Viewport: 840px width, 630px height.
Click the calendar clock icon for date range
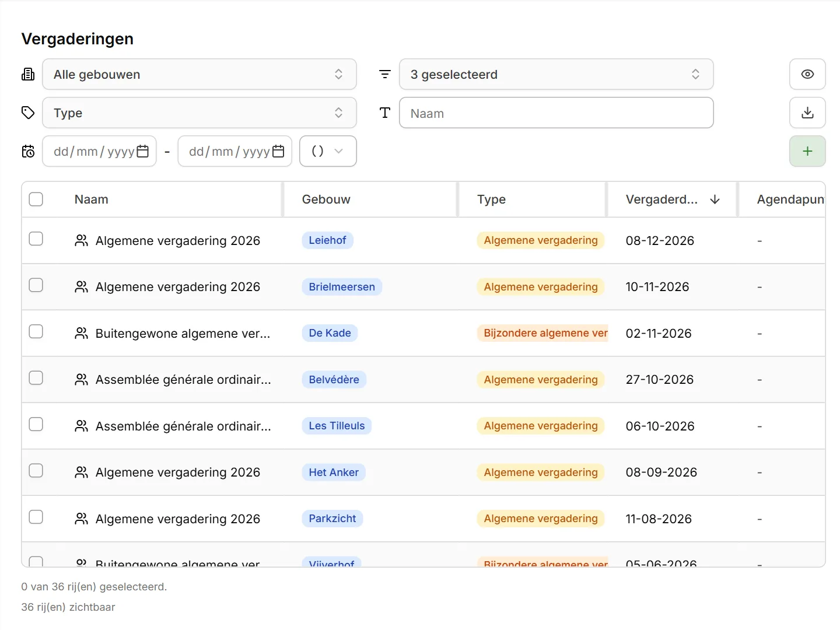tap(28, 152)
